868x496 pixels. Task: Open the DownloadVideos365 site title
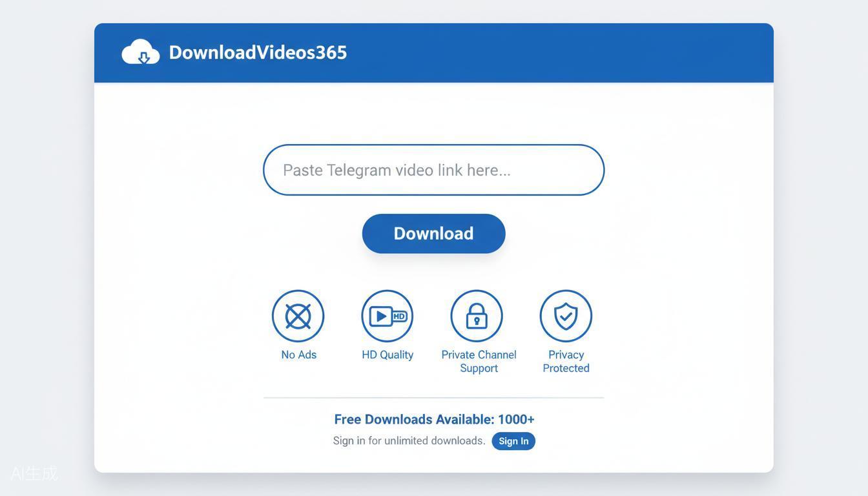coord(258,52)
